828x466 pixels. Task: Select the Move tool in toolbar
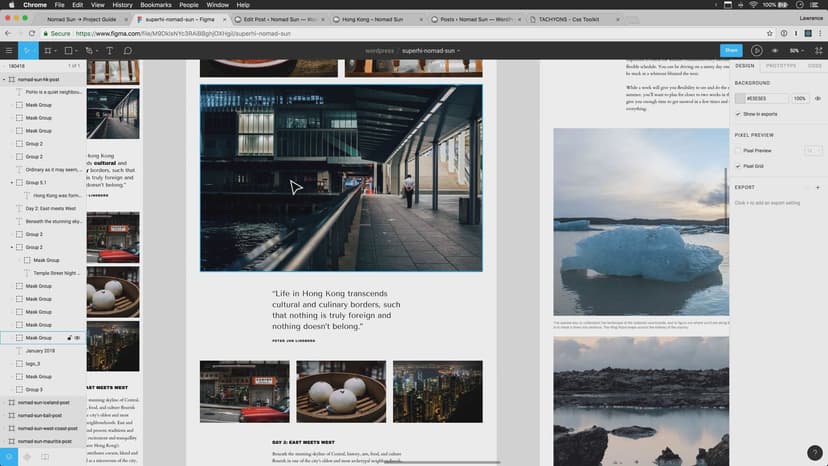(x=28, y=50)
